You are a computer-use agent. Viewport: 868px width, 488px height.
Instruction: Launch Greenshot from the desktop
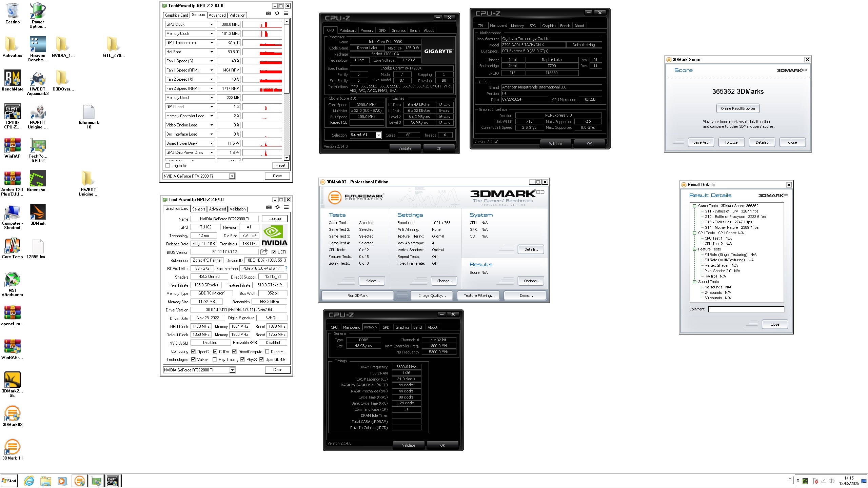pos(38,181)
